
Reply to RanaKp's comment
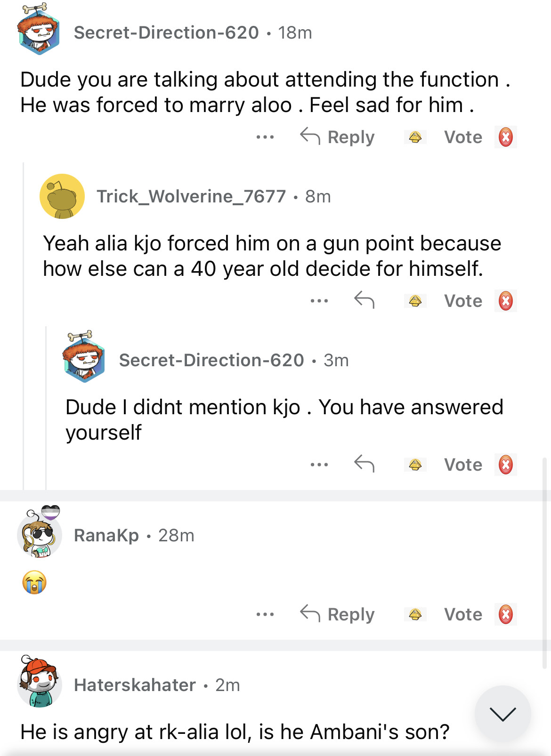(338, 614)
